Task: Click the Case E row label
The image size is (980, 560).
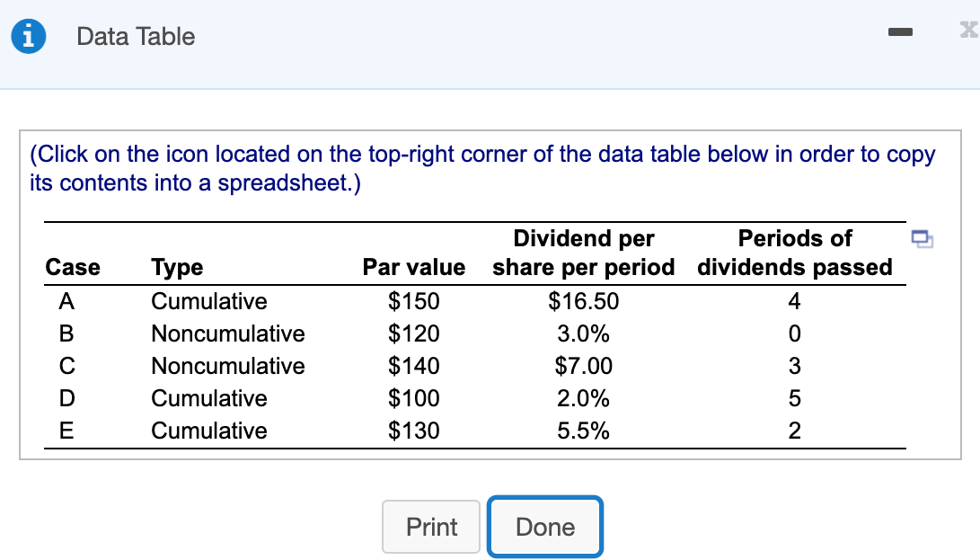Action: tap(66, 431)
